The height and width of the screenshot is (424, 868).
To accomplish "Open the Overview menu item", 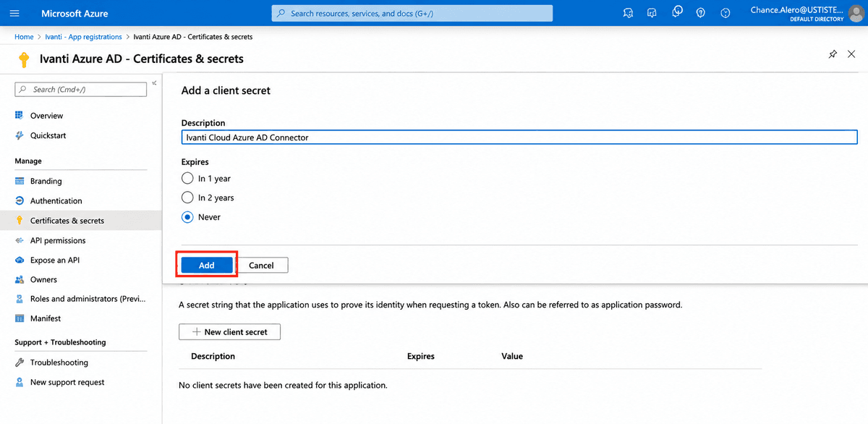I will click(46, 116).
